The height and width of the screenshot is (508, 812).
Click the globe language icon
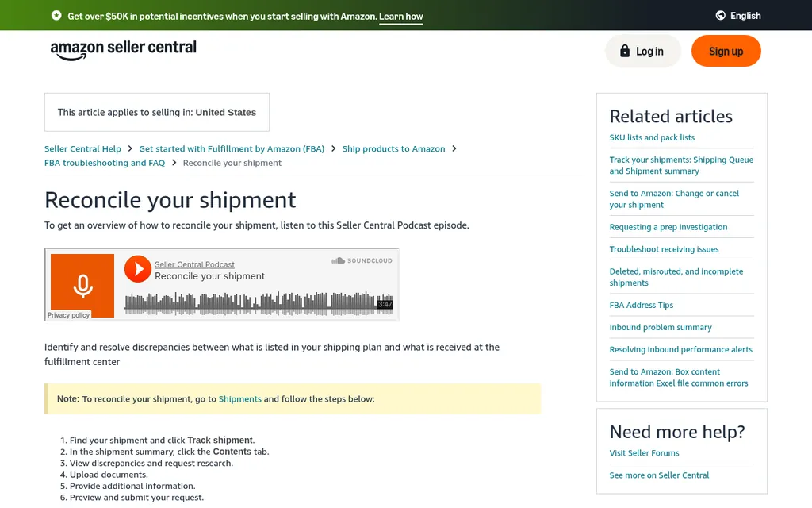click(720, 16)
